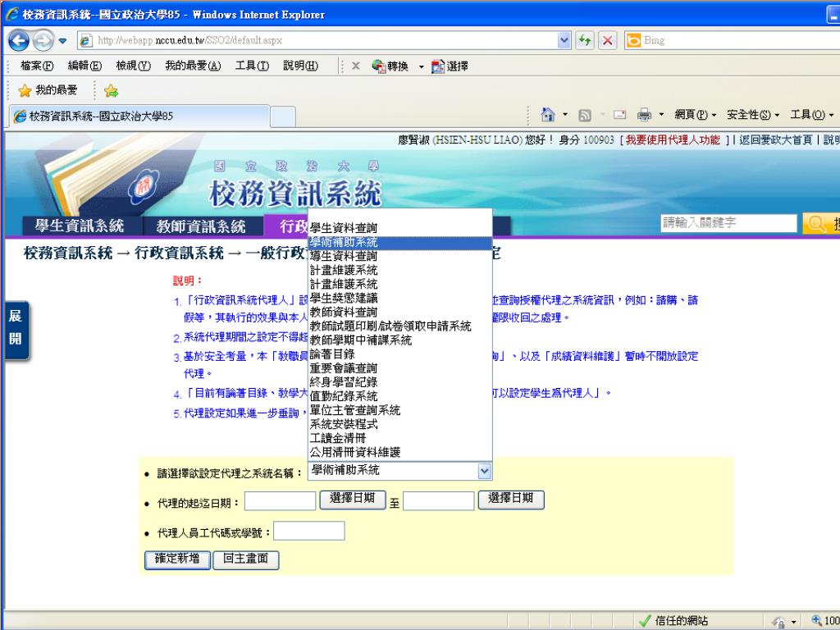Choose 教師試題印刷/試卷領取申請系統 option
Viewport: 840px width, 630px height.
tap(399, 326)
